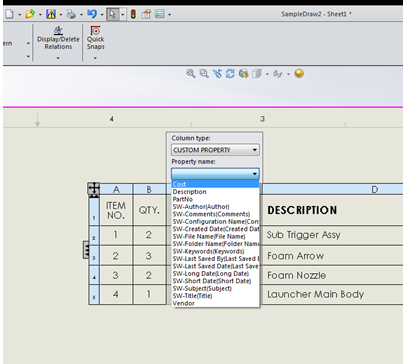Click the Print icon
This screenshot has width=405, height=364.
71,14
